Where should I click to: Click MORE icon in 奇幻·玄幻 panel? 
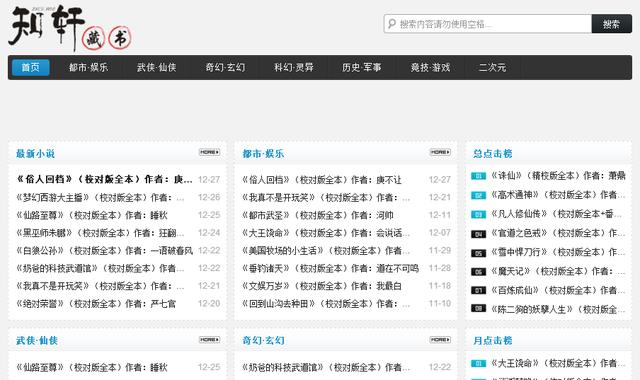[440, 340]
